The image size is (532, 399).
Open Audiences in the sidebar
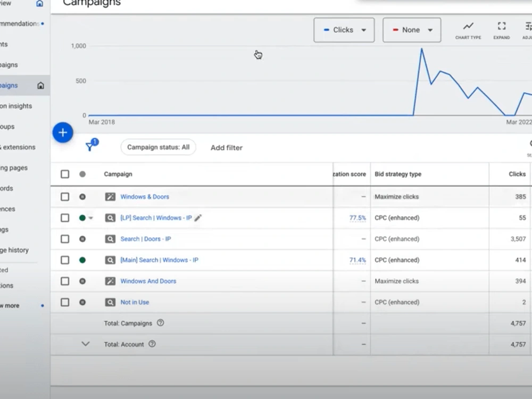tap(7, 209)
